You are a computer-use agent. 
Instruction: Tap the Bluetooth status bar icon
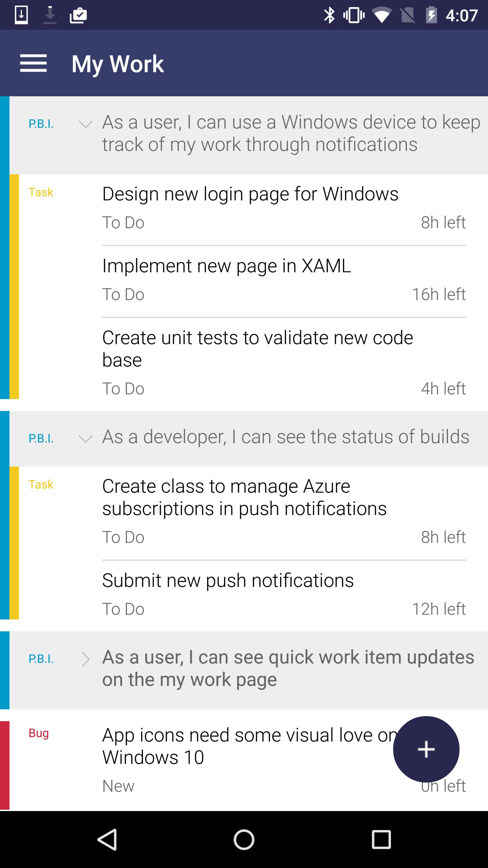[329, 15]
